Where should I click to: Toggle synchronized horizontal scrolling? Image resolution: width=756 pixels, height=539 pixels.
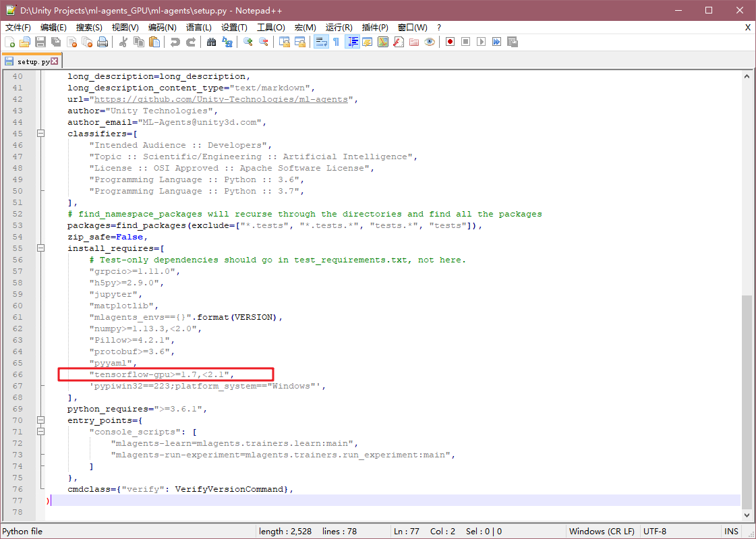coord(300,42)
